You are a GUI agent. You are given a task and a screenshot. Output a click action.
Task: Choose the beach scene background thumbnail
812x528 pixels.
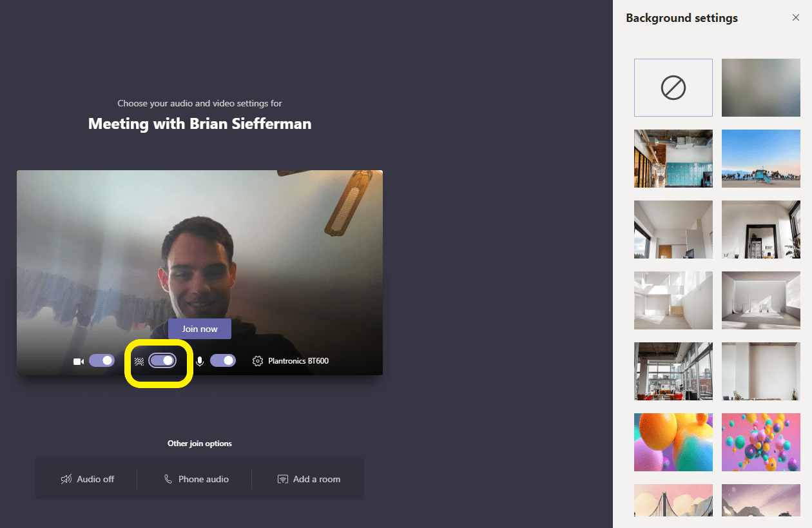[760, 158]
